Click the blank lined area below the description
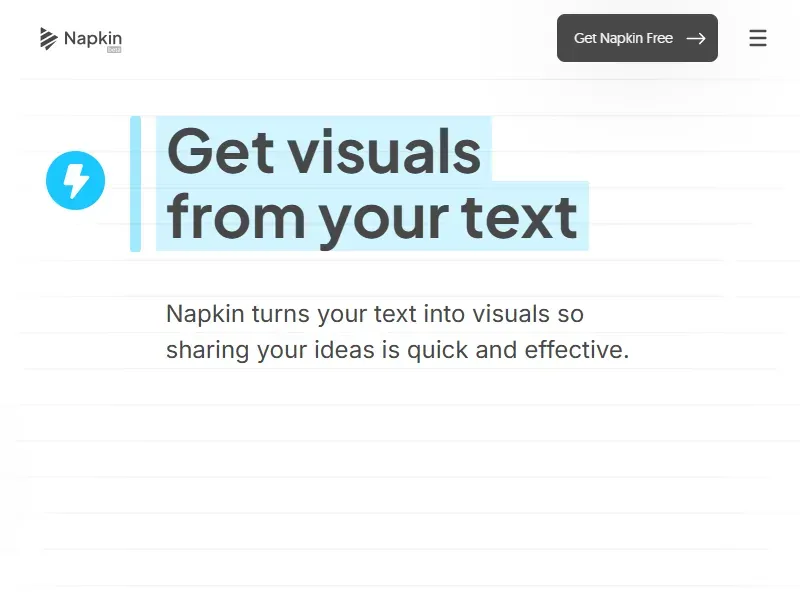This screenshot has height=600, width=800. [x=400, y=470]
